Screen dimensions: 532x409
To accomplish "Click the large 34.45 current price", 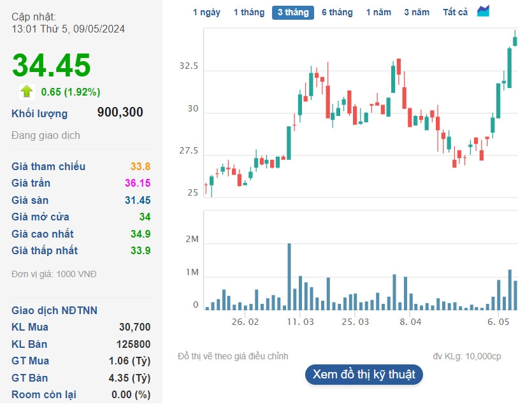I will pos(52,66).
